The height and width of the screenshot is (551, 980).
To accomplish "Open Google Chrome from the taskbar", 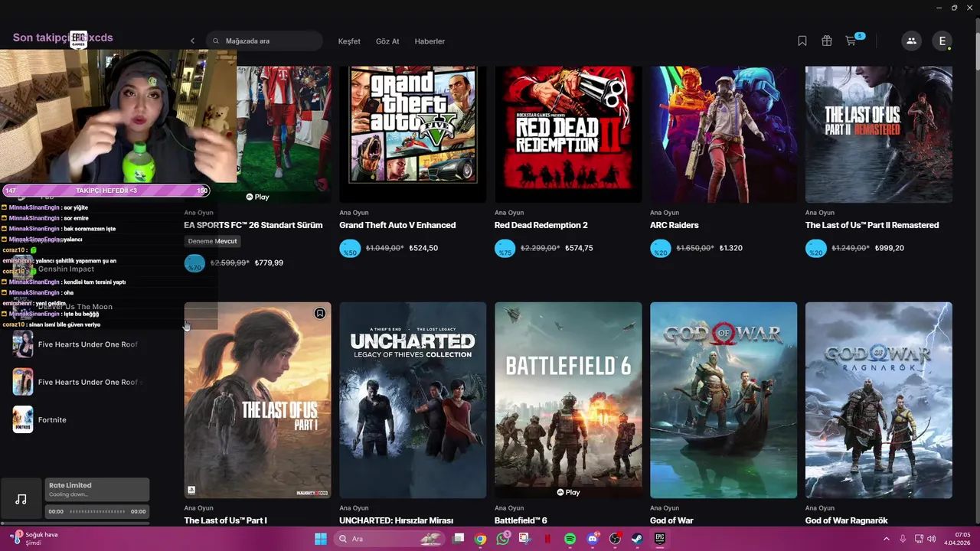I will tap(480, 539).
